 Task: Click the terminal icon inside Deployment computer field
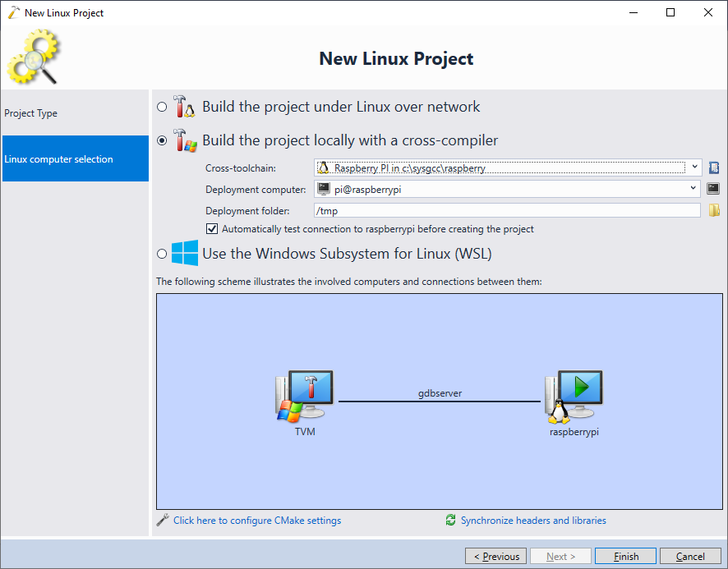click(x=324, y=188)
